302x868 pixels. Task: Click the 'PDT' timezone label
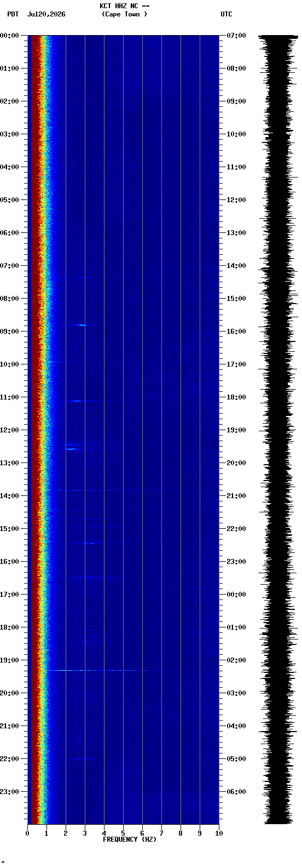pos(13,14)
